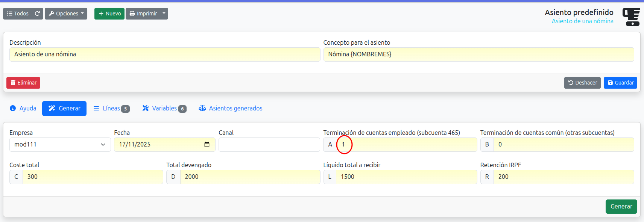Click the Líneas count badge 5
Image resolution: width=644 pixels, height=222 pixels.
(x=126, y=109)
